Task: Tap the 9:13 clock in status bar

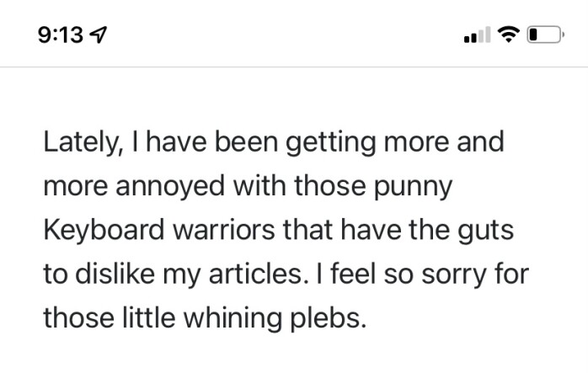Action: click(x=61, y=35)
